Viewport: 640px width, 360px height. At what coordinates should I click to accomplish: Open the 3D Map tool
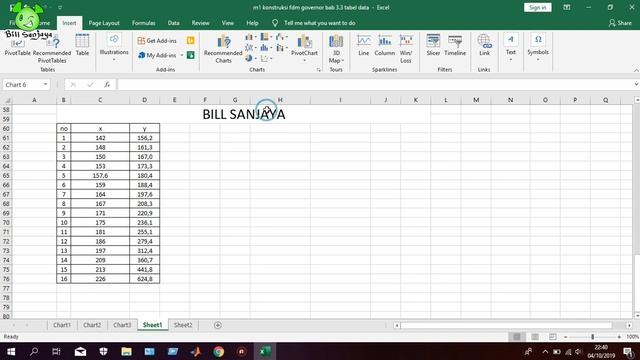[336, 49]
